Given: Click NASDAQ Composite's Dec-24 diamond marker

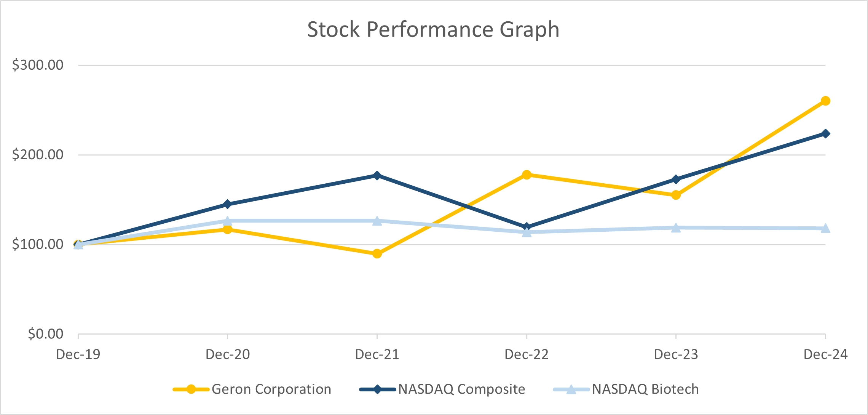Looking at the screenshot, I should coord(825,133).
